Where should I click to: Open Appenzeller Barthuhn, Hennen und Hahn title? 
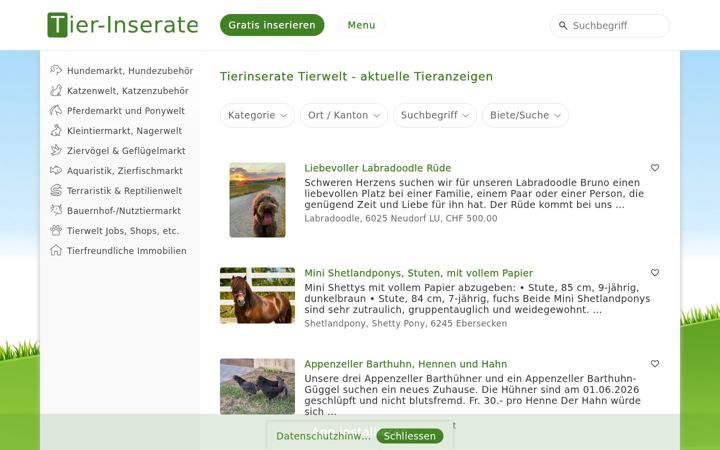pyautogui.click(x=405, y=364)
